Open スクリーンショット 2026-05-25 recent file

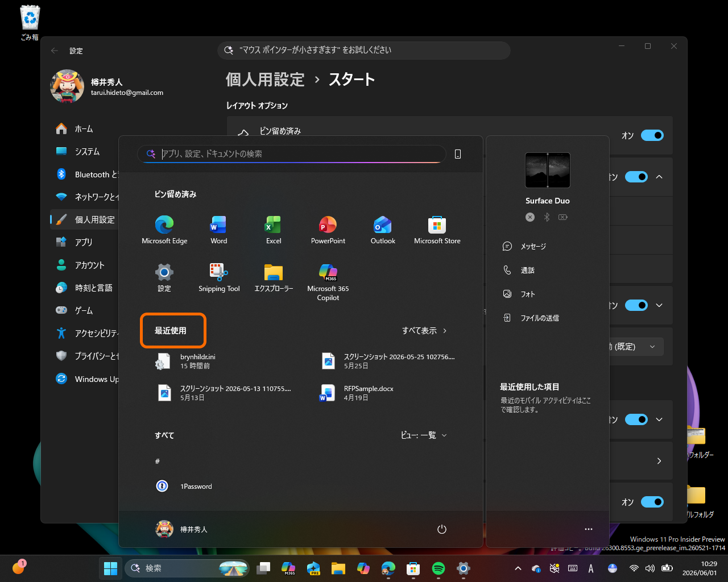pyautogui.click(x=387, y=361)
